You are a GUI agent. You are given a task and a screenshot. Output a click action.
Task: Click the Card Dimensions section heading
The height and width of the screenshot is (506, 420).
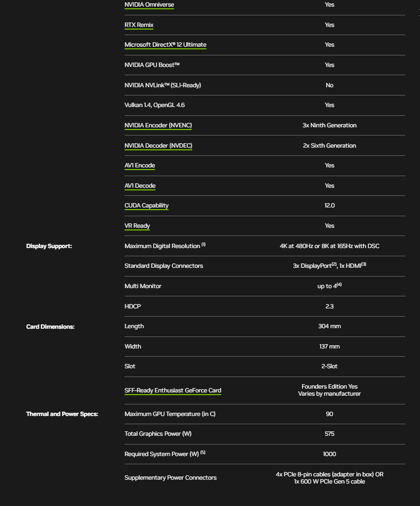[50, 327]
